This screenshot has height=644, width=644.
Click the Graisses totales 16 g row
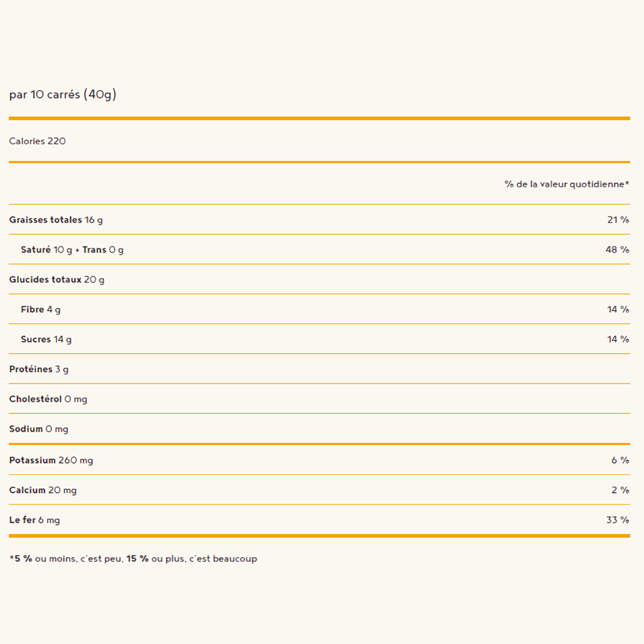click(x=56, y=219)
